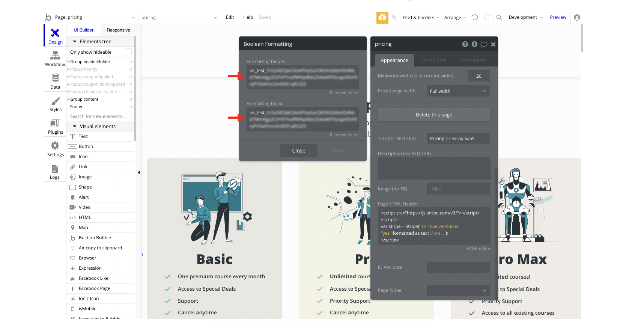The height and width of the screenshot is (326, 644).
Task: Pick the Shape visual element
Action: tap(100, 187)
